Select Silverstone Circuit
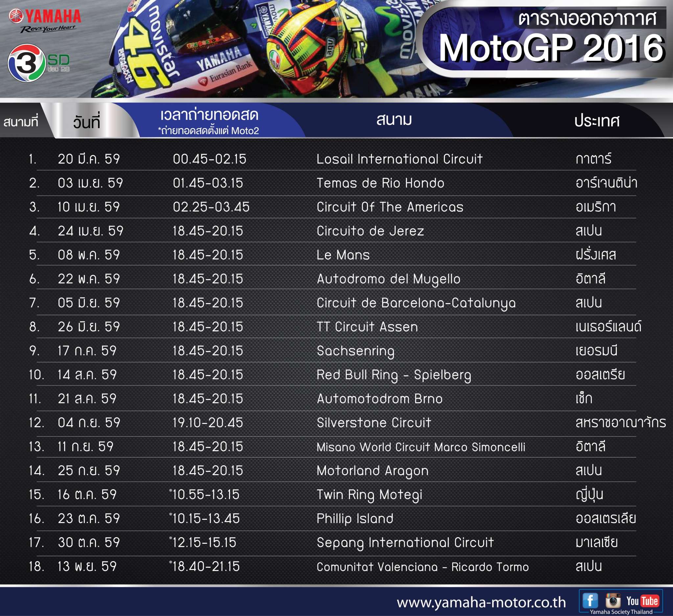 [x=374, y=423]
